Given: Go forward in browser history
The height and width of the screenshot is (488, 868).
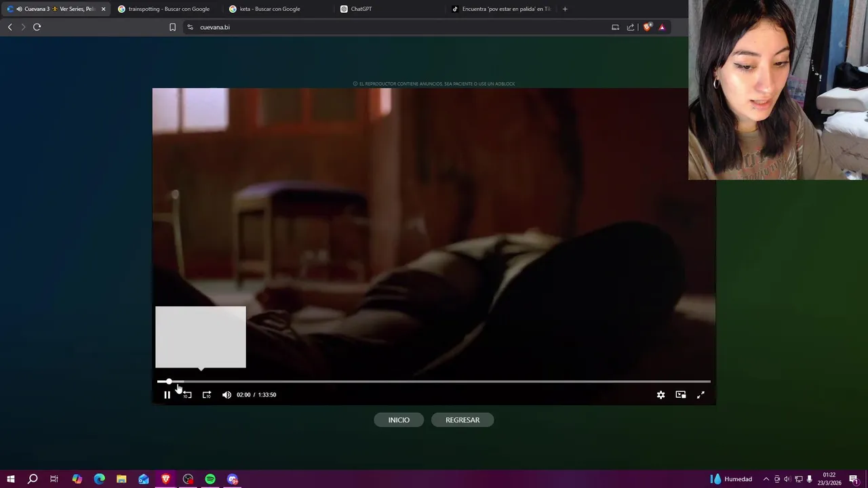Looking at the screenshot, I should pos(23,27).
